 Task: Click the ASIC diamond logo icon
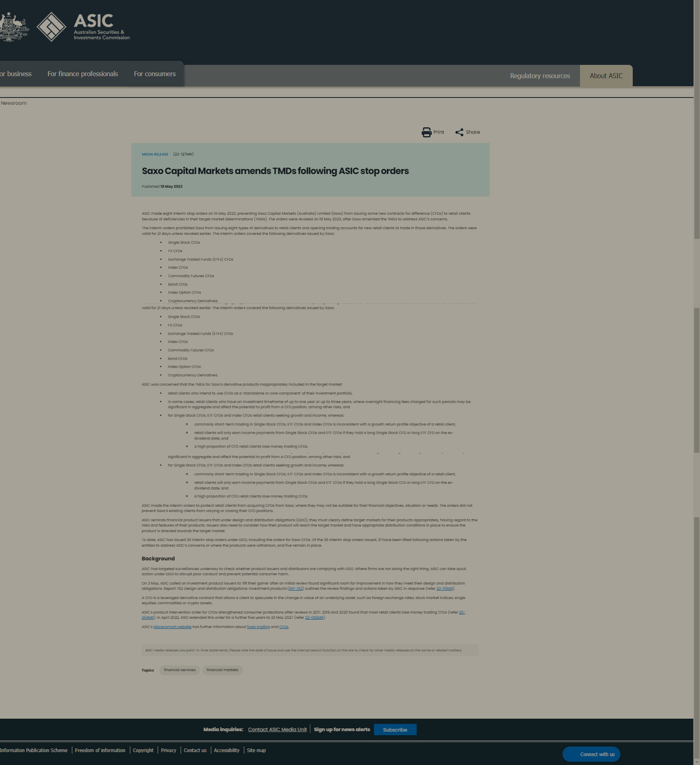click(x=51, y=27)
